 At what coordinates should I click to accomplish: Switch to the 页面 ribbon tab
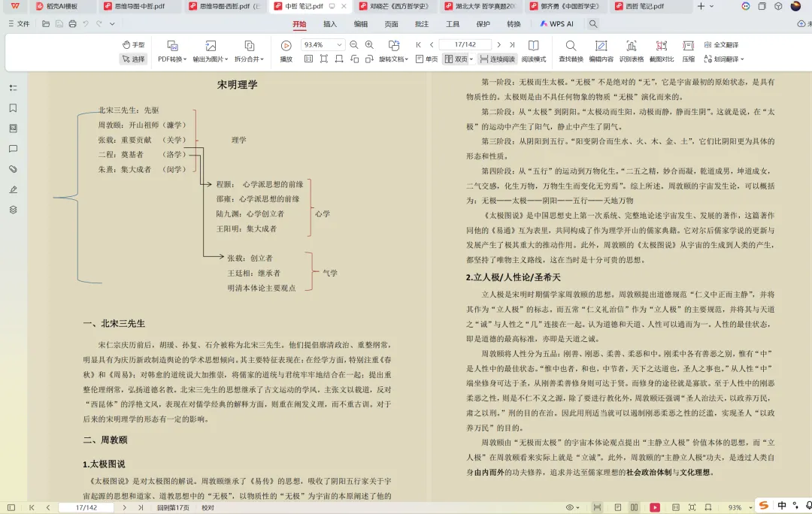391,24
